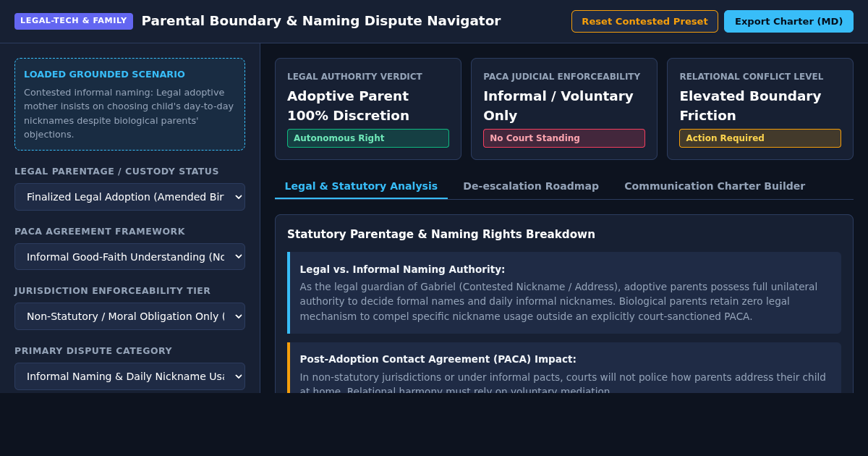The width and height of the screenshot is (868, 456).
Task: Expand the Jurisdiction Enforceability Tier dropdown
Action: click(129, 316)
